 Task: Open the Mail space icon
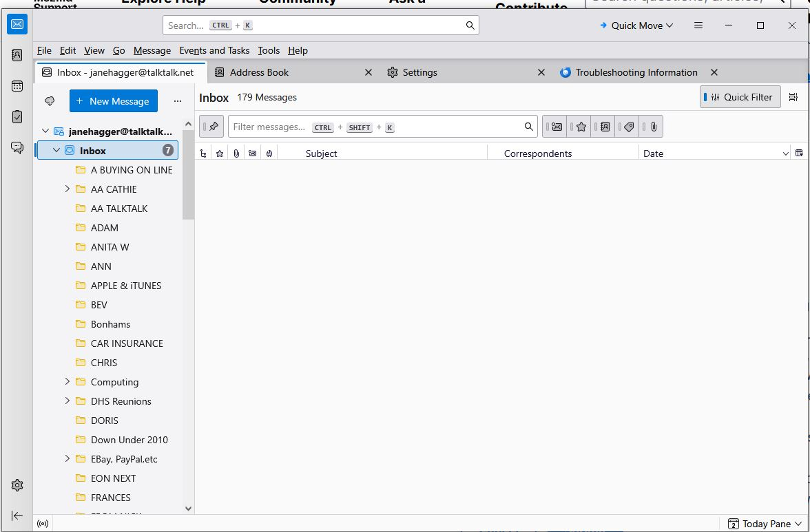point(17,24)
